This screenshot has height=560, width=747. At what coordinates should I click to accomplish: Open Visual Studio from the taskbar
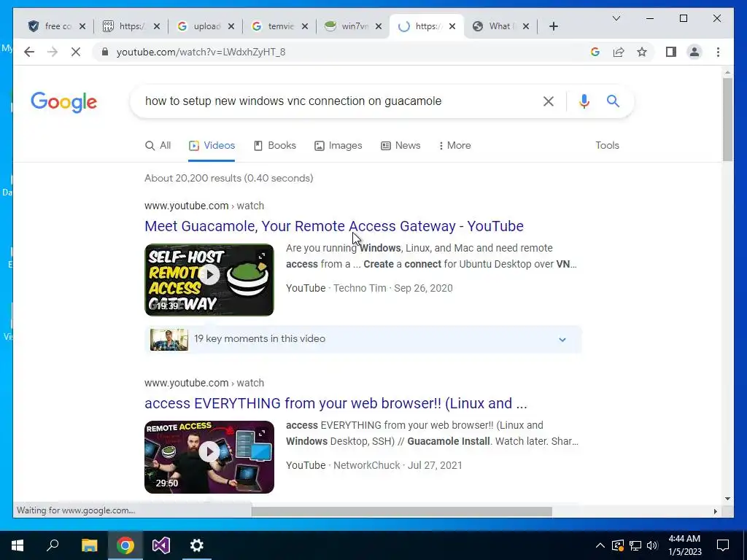tap(161, 545)
